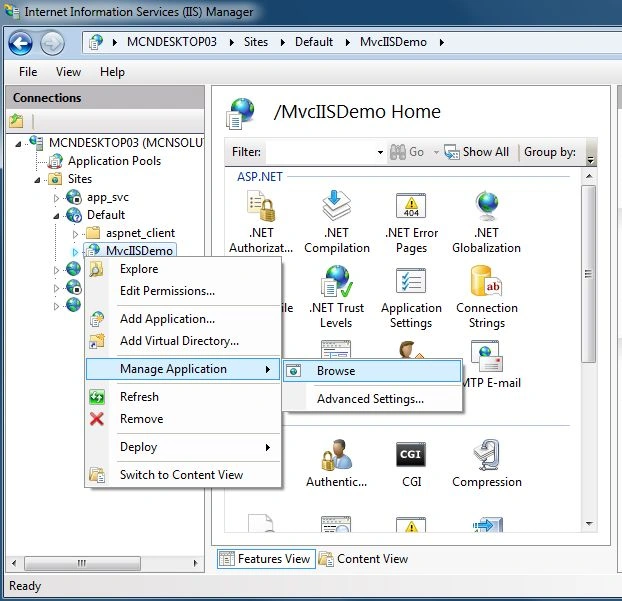
Task: Choose Advanced Settings in submenu
Action: click(370, 399)
